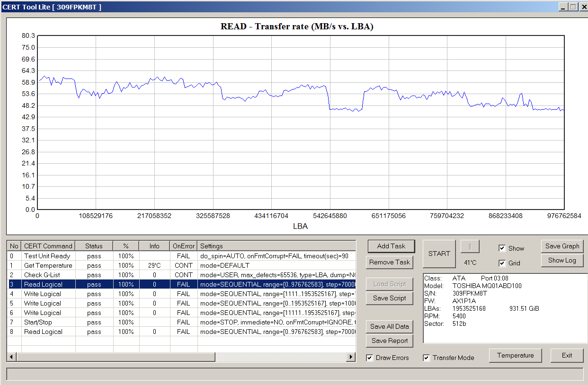The height and width of the screenshot is (385, 588).
Task: Exit the CERT Tool application
Action: 567,355
